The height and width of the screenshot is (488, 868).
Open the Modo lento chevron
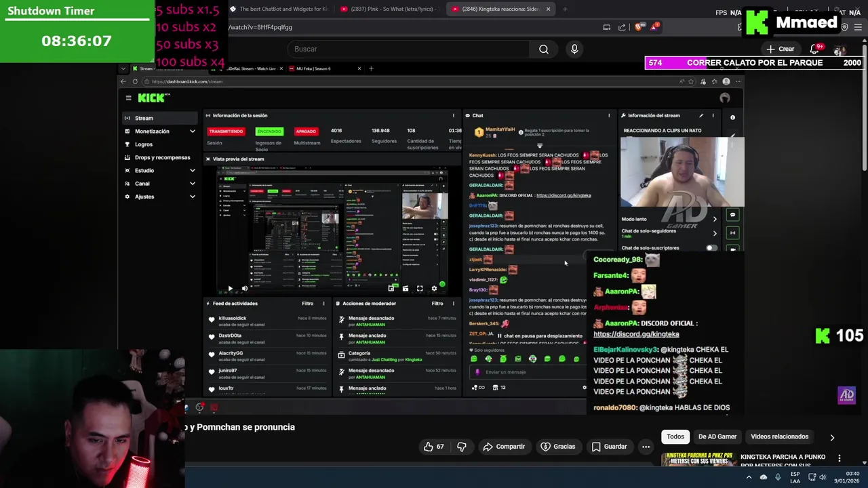(x=714, y=219)
